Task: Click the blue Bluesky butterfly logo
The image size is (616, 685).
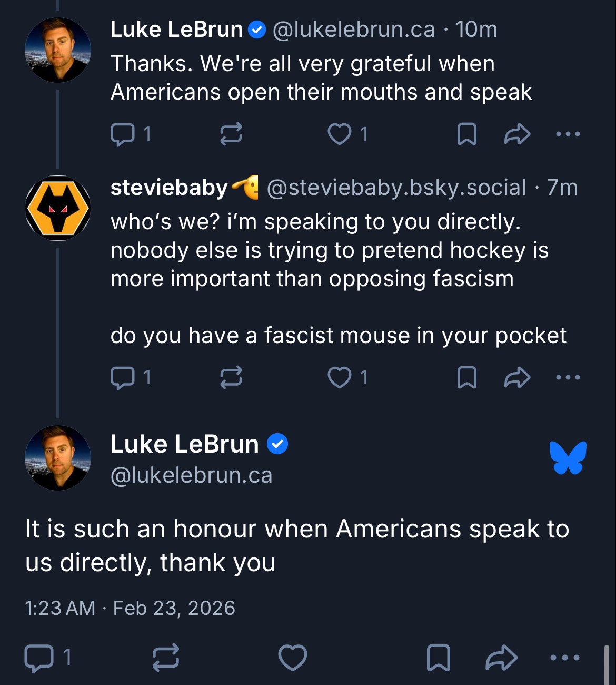Action: point(568,457)
